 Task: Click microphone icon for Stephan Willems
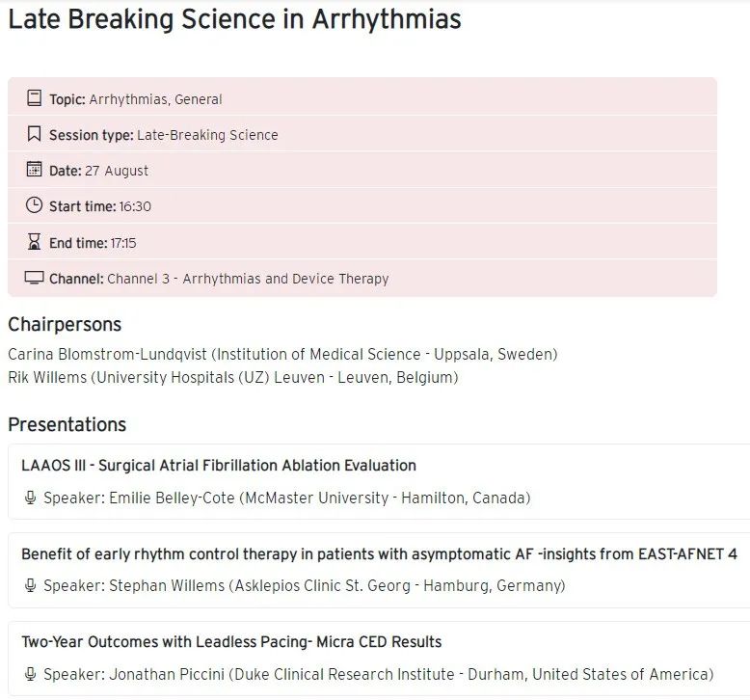coord(31,585)
